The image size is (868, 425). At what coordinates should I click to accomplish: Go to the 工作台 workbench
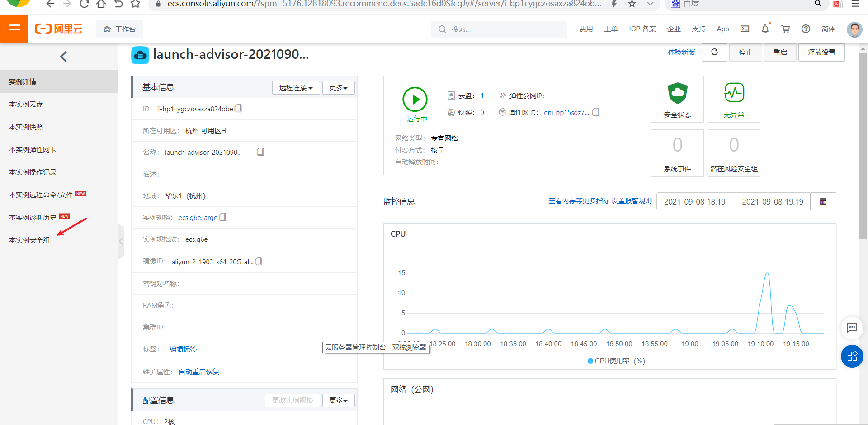[x=119, y=29]
